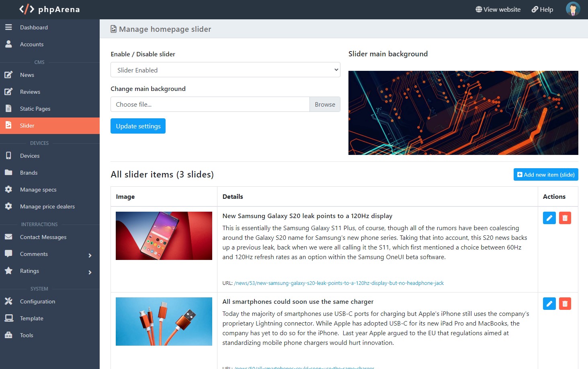
Task: Click trash icon for charger slide
Action: click(565, 304)
